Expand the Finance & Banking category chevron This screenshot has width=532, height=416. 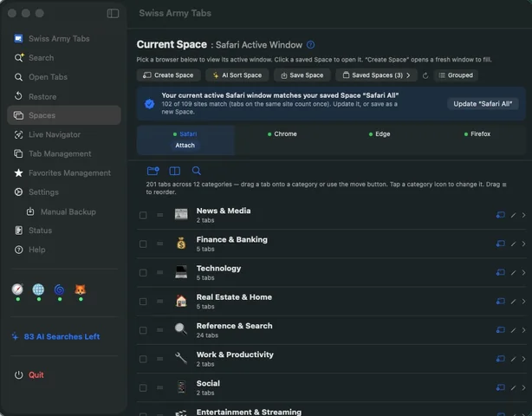[524, 244]
